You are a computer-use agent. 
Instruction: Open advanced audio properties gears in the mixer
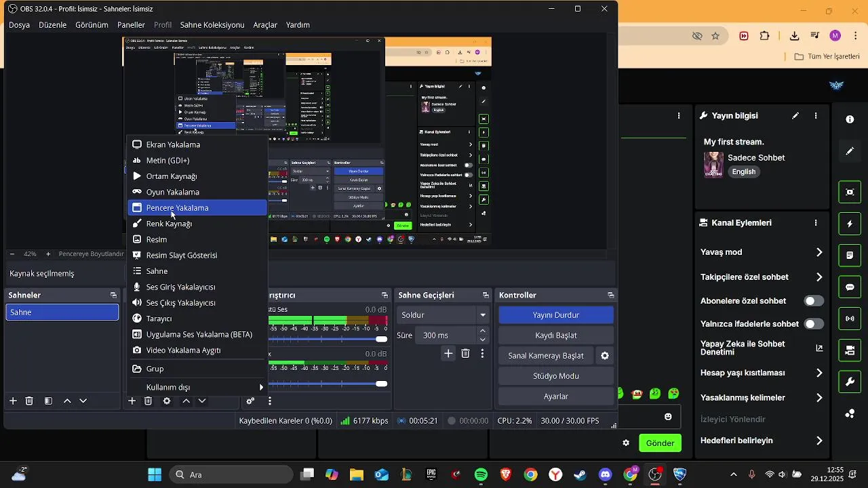coord(250,401)
